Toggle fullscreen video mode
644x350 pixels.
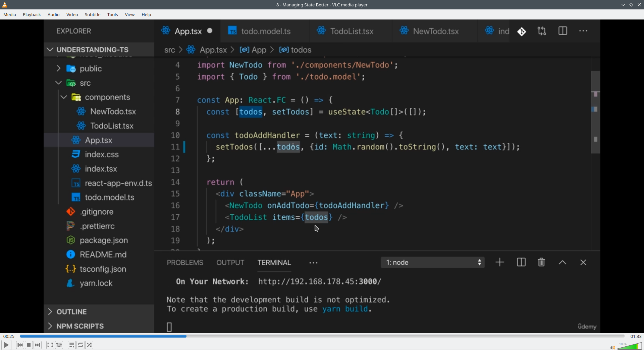pos(50,345)
